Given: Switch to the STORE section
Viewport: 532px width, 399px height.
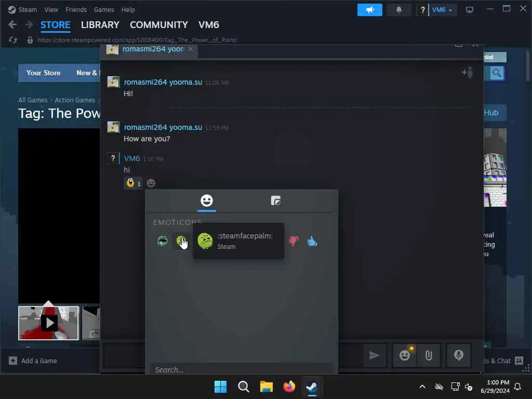Looking at the screenshot, I should coord(55,25).
